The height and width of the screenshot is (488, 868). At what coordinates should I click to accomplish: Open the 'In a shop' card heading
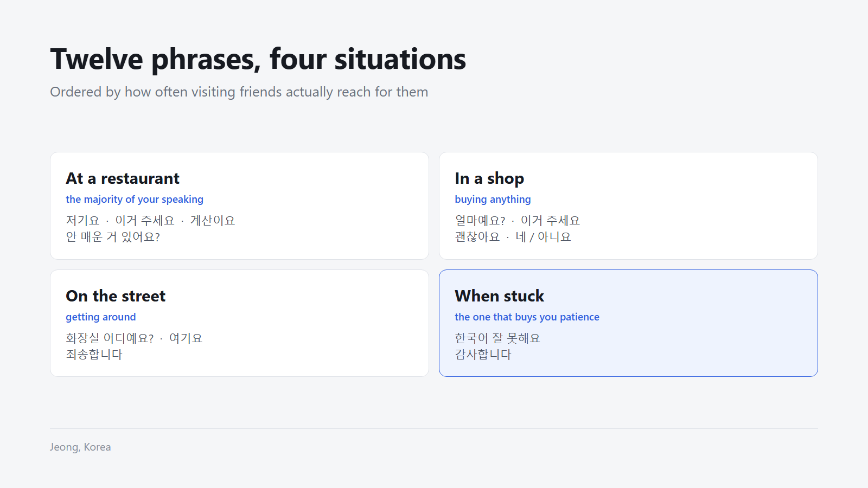(x=489, y=178)
